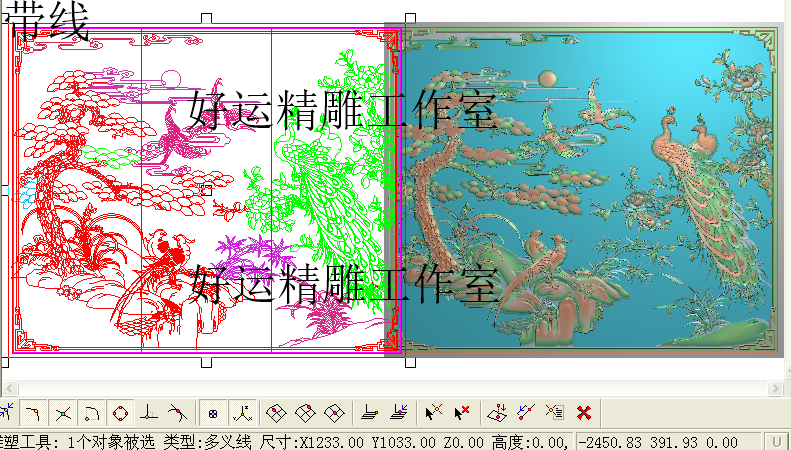
Task: Click the top right selection handle
Action: tap(411, 19)
